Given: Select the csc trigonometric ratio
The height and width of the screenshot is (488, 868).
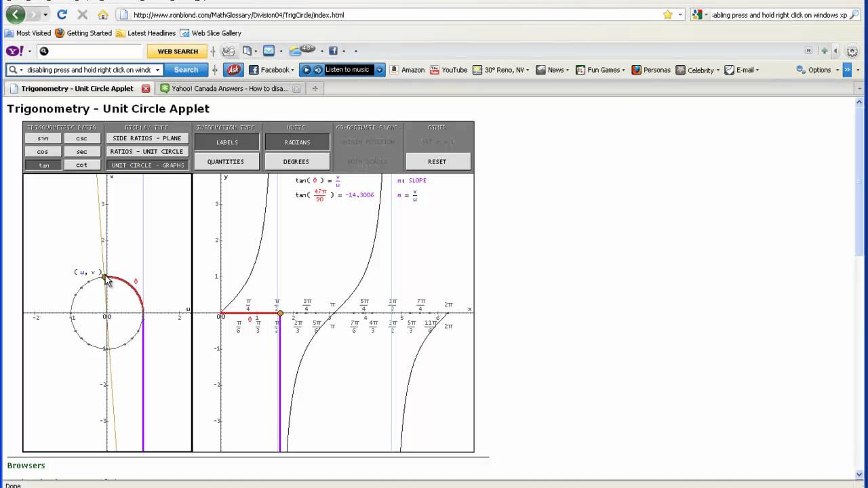Looking at the screenshot, I should [81, 138].
